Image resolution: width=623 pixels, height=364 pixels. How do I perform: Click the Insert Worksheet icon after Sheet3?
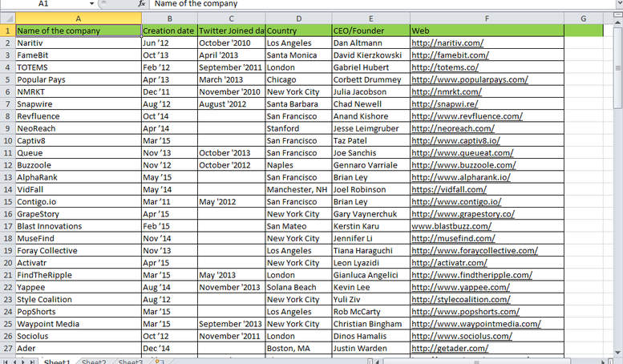158,362
